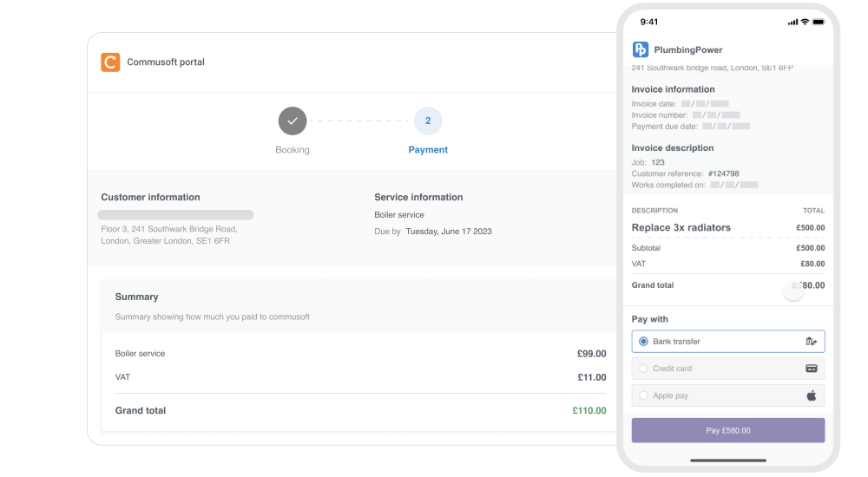This screenshot has height=477, width=868.
Task: Click the Replace 3x radiators line item
Action: [681, 228]
